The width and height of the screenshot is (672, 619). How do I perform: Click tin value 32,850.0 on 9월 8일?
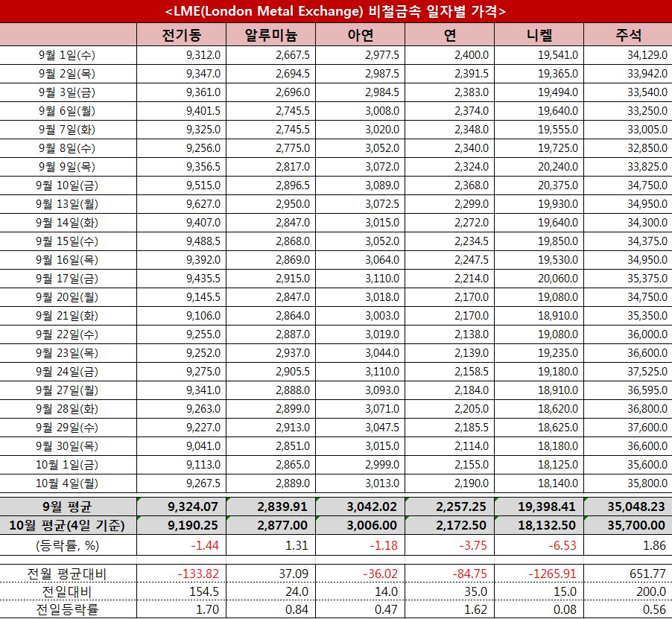[x=647, y=148]
